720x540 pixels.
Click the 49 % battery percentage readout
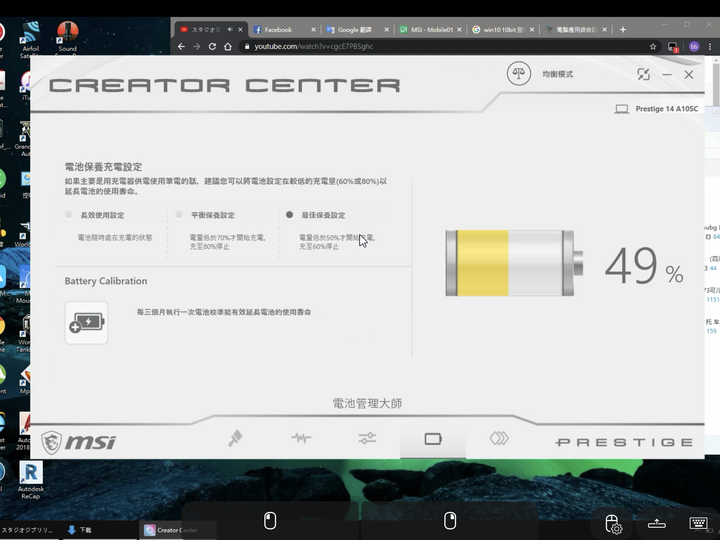pos(644,266)
